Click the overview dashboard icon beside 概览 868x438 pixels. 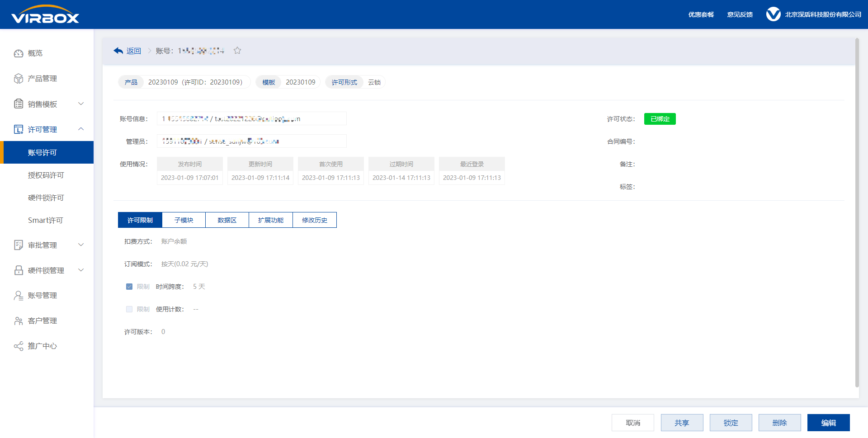pyautogui.click(x=19, y=53)
